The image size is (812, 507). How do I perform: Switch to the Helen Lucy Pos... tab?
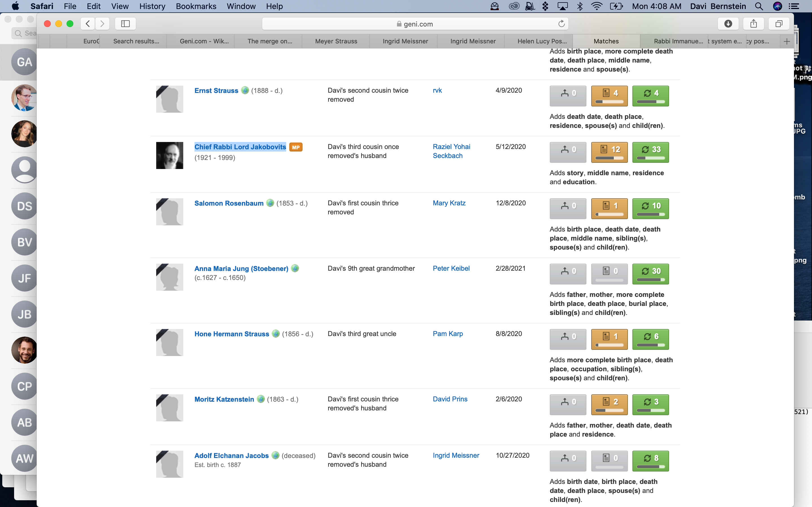click(x=542, y=41)
